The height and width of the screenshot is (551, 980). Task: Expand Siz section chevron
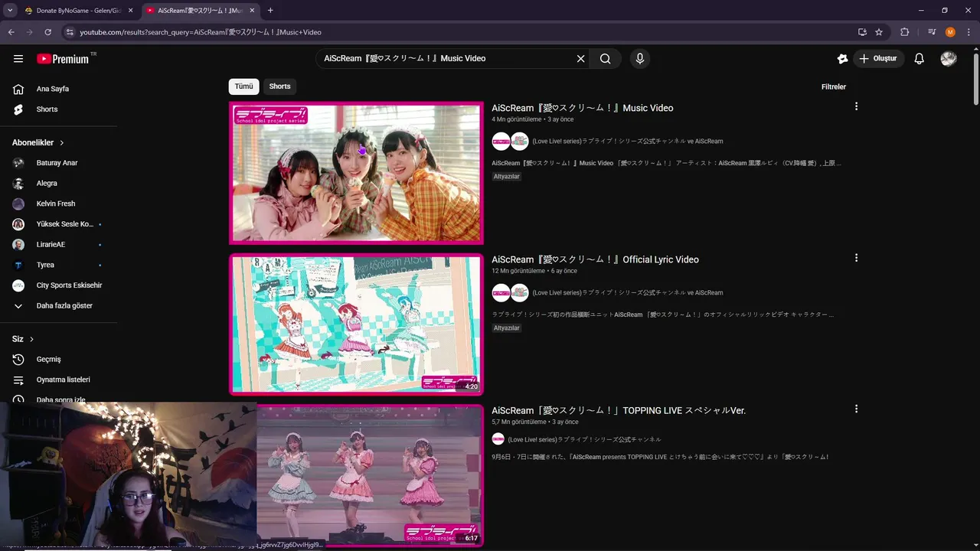[x=31, y=339]
